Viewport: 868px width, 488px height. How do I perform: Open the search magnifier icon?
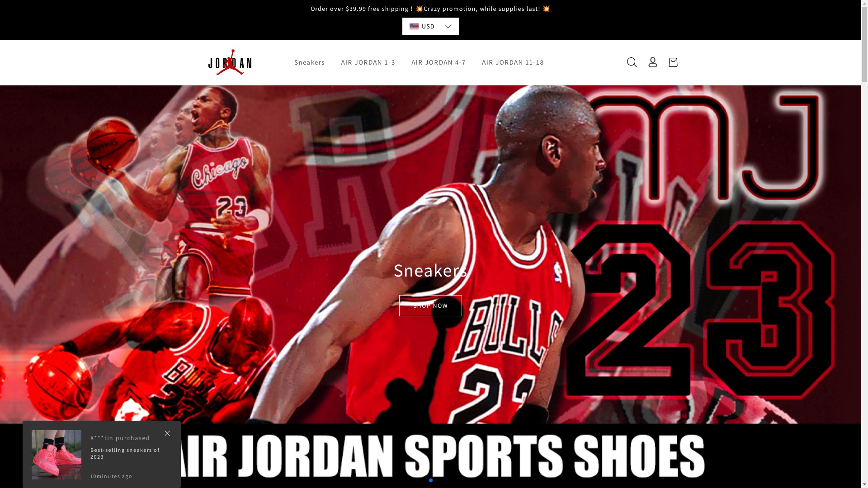click(x=632, y=62)
